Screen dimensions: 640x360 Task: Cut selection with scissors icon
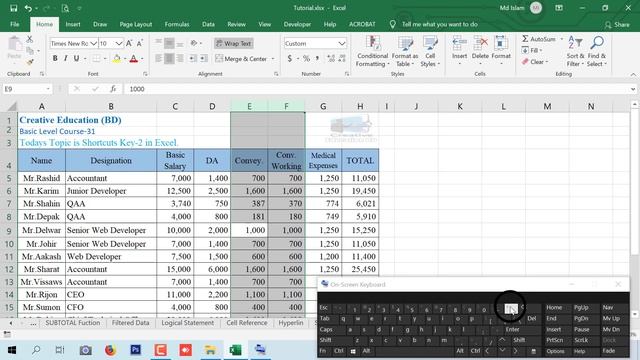coord(29,40)
